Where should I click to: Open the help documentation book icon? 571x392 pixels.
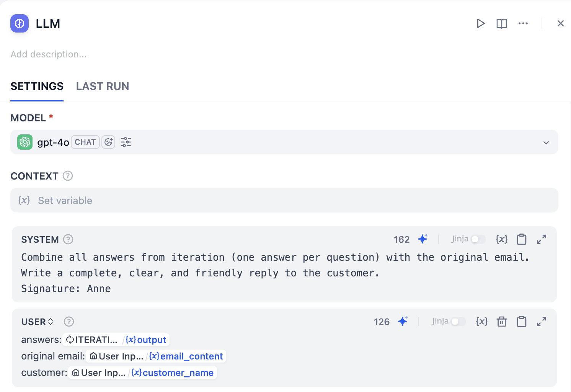click(x=501, y=24)
